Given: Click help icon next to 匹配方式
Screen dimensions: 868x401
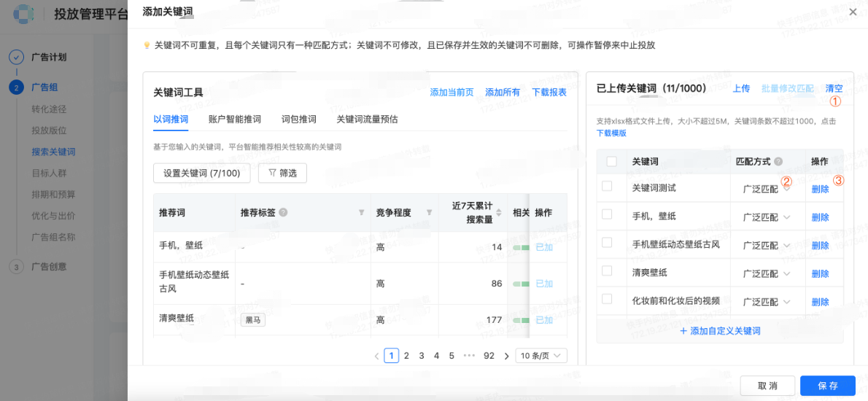Looking at the screenshot, I should point(778,162).
